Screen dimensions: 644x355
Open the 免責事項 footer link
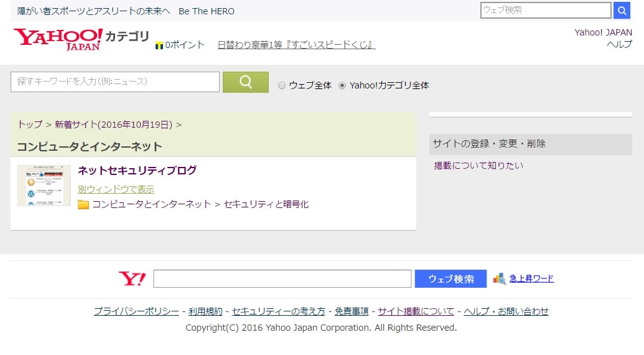pos(352,311)
